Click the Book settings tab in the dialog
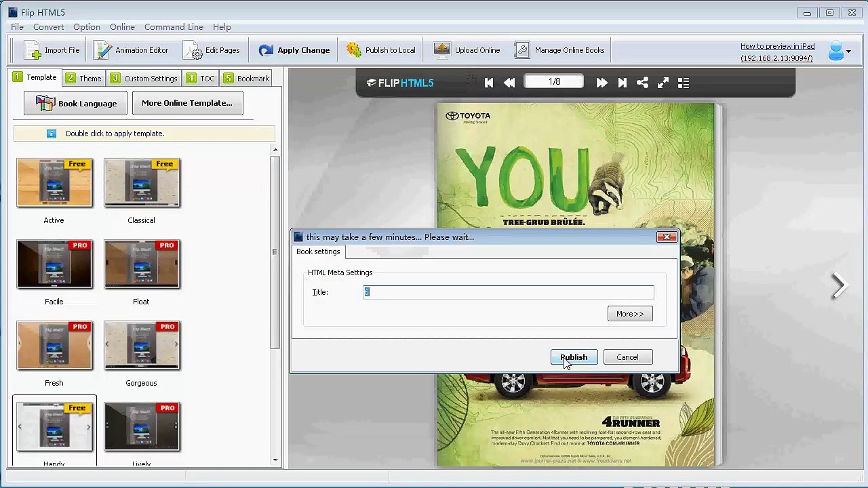The width and height of the screenshot is (868, 488). coord(318,251)
